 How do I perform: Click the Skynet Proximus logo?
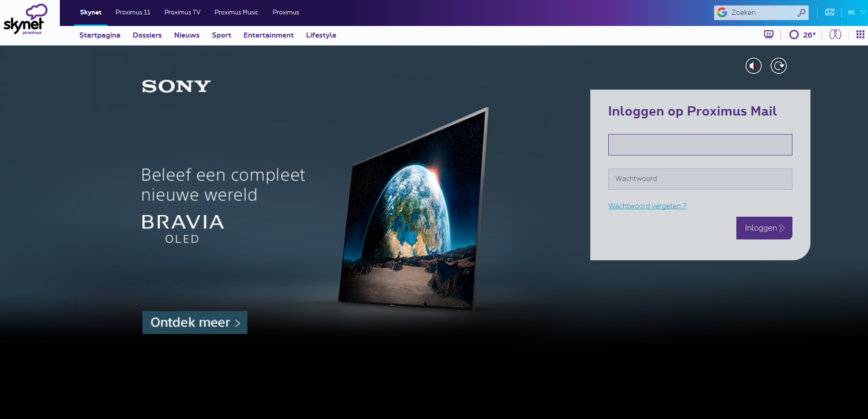click(26, 19)
